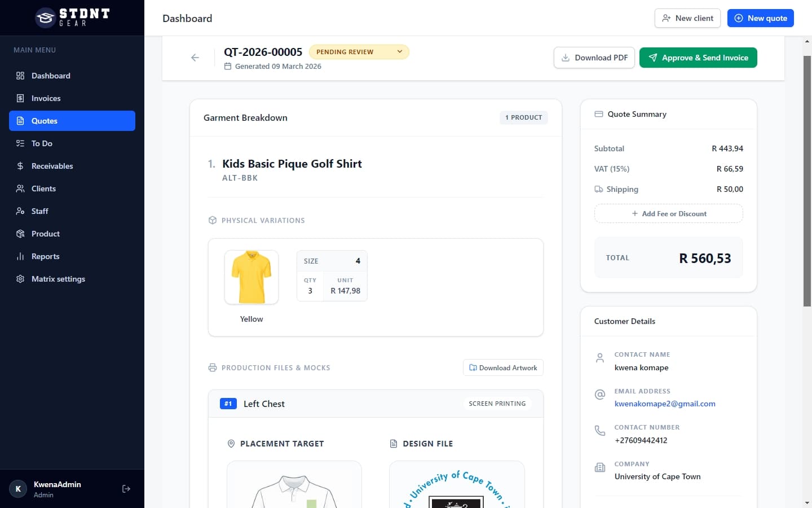Click the scrollbar up arrow
This screenshot has height=508, width=812.
(807, 41)
